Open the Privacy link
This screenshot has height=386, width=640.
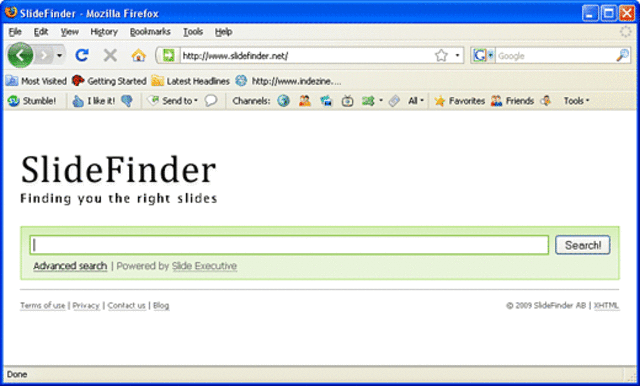(x=86, y=306)
